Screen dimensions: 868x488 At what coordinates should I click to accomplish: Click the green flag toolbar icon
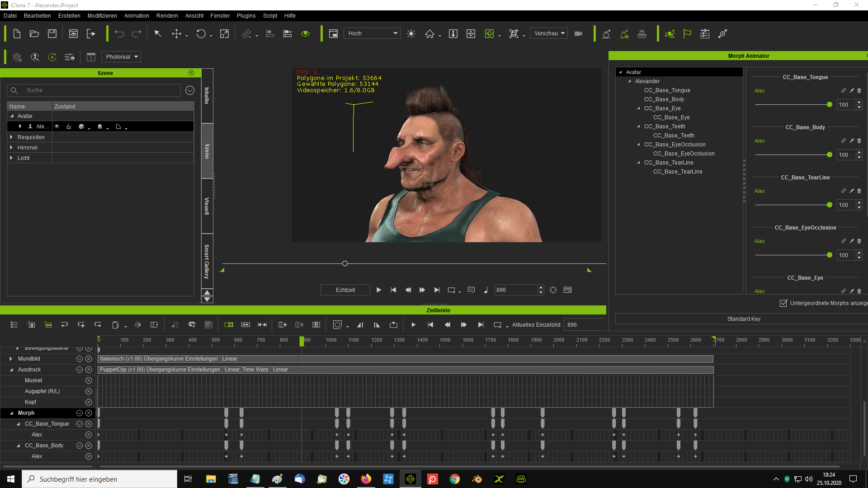coord(687,33)
